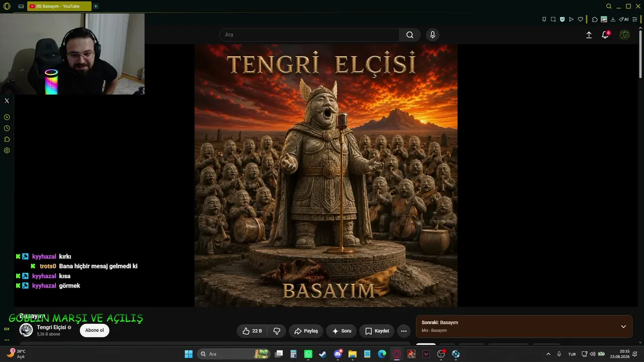
Task: Click the Tengri Elçisi video artwork
Action: (x=326, y=175)
